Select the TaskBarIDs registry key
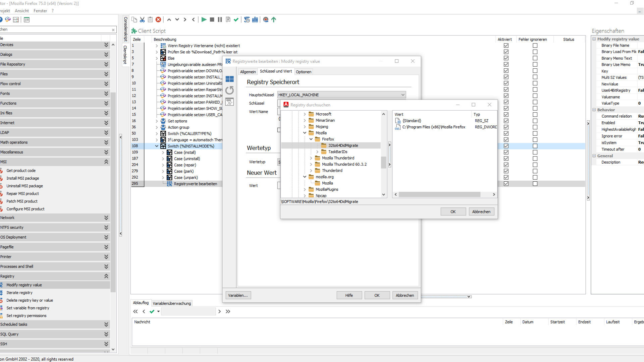This screenshot has height=362, width=644. point(338,152)
